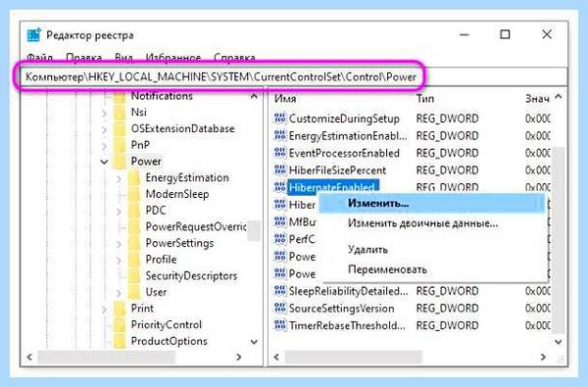
Task: Select the ProductOptions key in tree
Action: tap(170, 341)
